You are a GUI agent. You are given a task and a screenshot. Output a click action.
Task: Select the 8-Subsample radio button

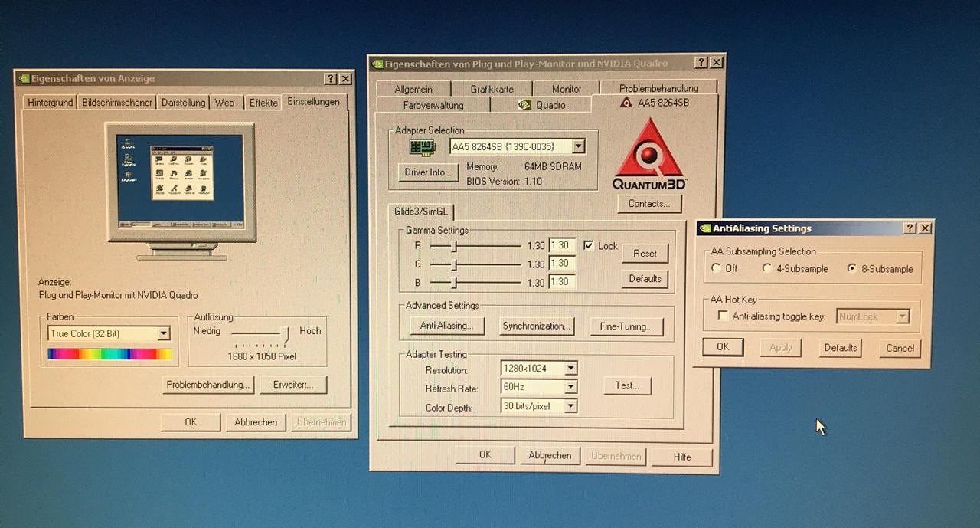(x=852, y=269)
